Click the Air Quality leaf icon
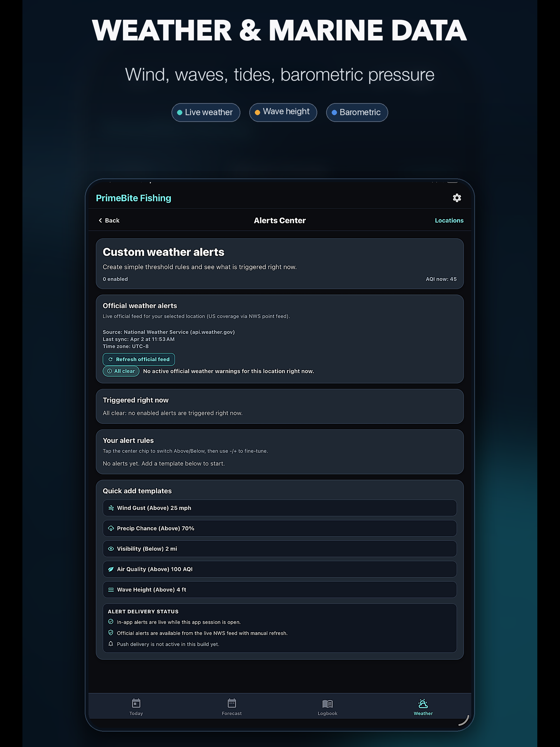This screenshot has width=560, height=747. pos(111,569)
